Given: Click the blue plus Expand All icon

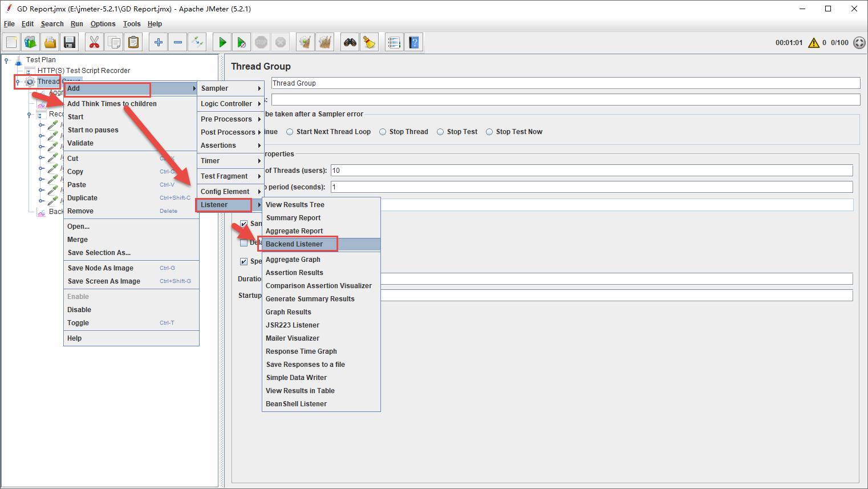Looking at the screenshot, I should 159,42.
